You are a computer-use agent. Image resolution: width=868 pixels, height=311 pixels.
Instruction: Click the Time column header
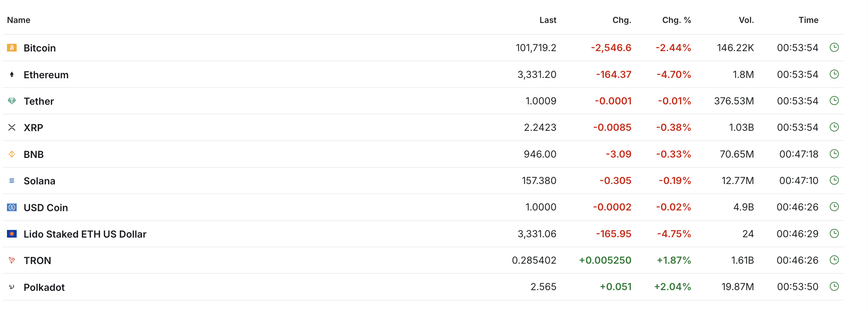pyautogui.click(x=808, y=20)
